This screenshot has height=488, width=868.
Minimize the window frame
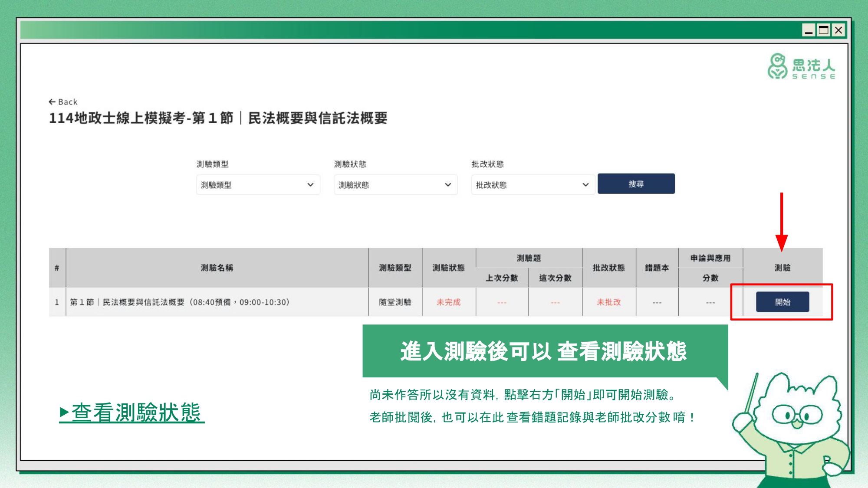click(808, 30)
